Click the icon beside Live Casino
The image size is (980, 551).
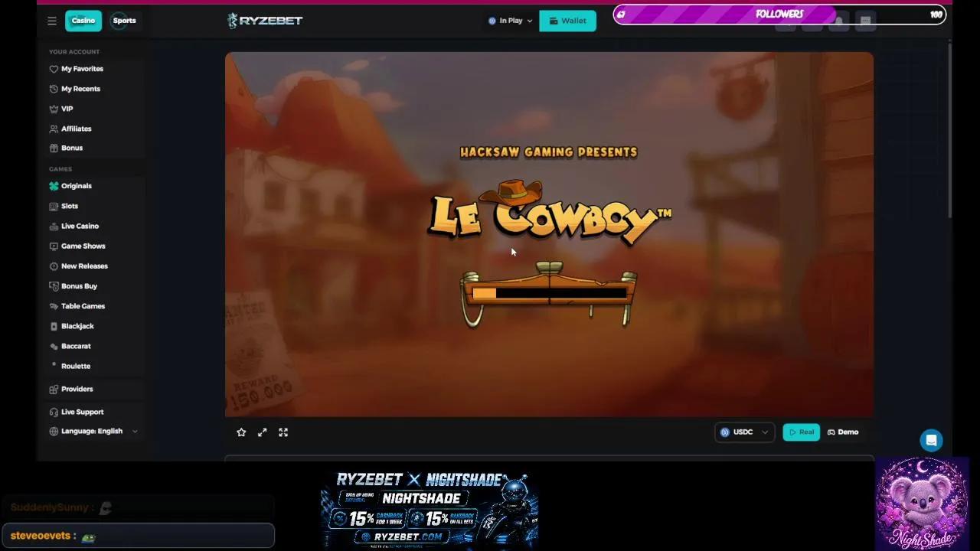point(54,226)
